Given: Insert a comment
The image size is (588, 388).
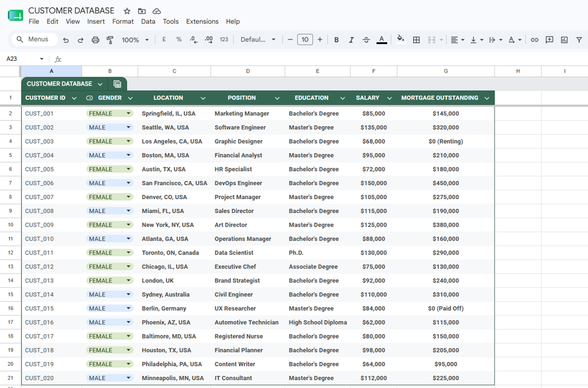Looking at the screenshot, I should (x=549, y=40).
